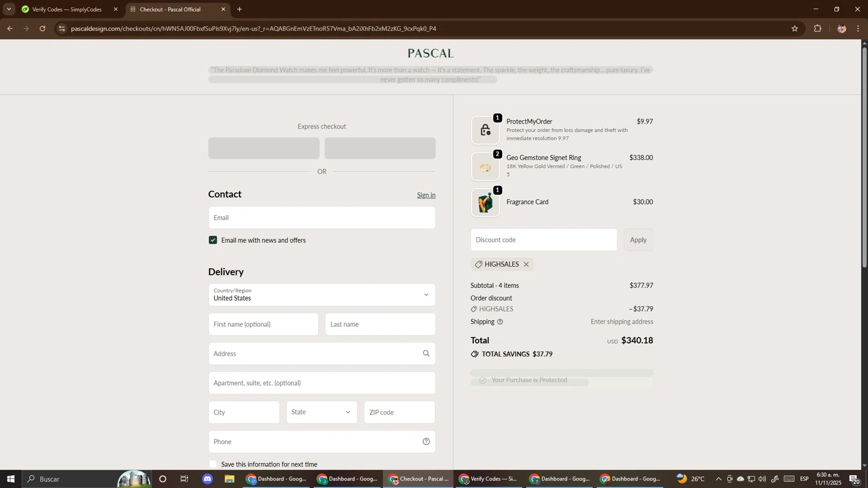868x488 pixels.
Task: Click the total amount $340.18
Action: (x=637, y=341)
